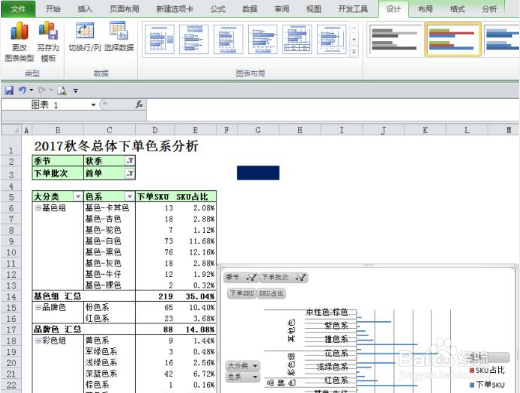
Task: Open the Undo history dropdown arrow
Action: (x=31, y=90)
